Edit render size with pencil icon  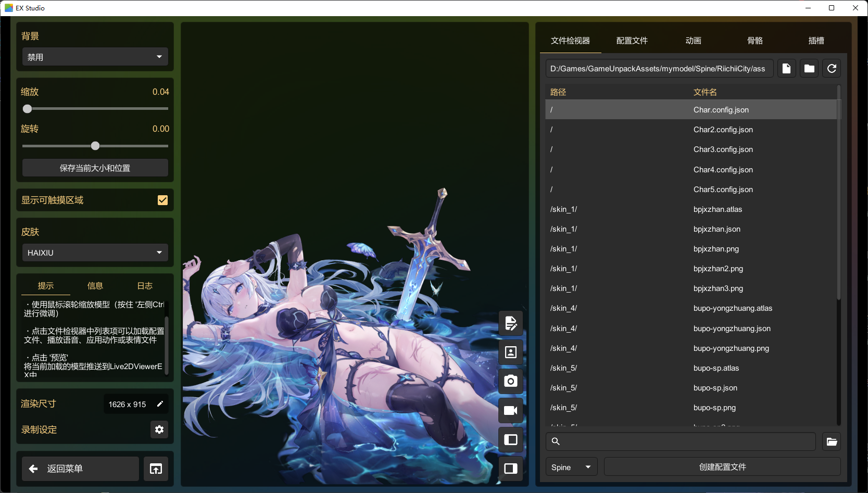coord(160,404)
